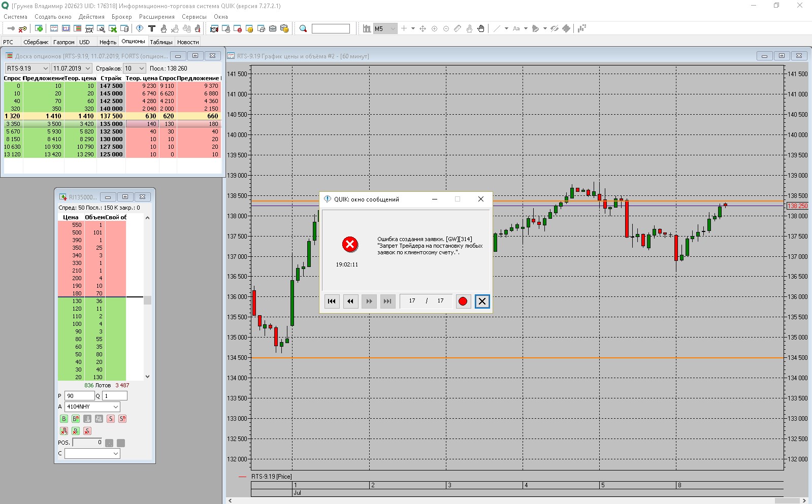Click the zoom out minus-circle chart icon

tap(446, 28)
